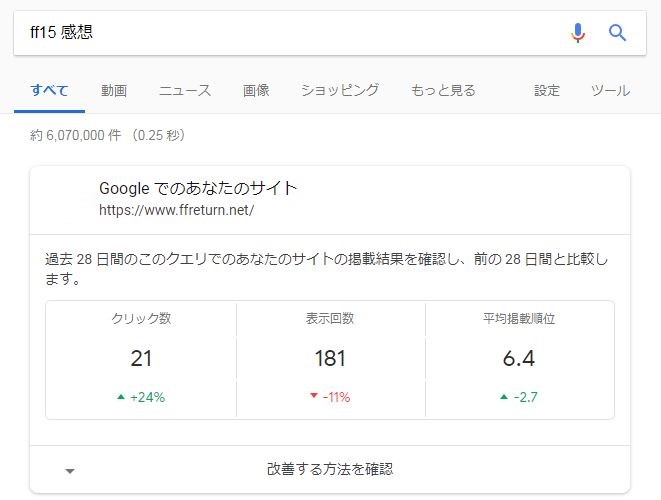The height and width of the screenshot is (500, 661).
Task: Open the ショッピング tab
Action: pos(340,90)
